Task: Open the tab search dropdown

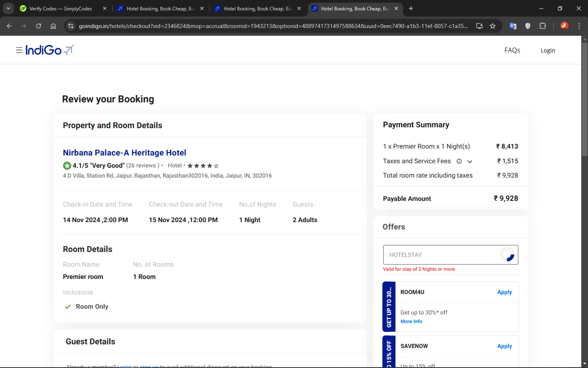Action: (x=8, y=8)
